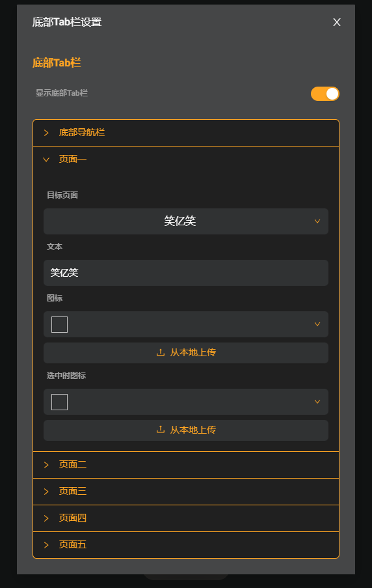This screenshot has height=588, width=372.
Task: Expand the 页面二 section
Action: 186,465
